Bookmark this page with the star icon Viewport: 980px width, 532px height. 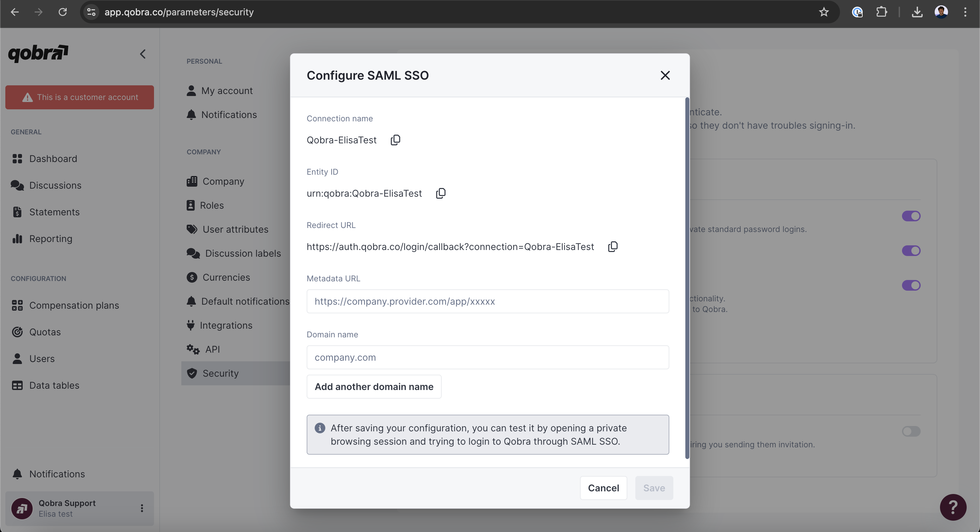coord(824,12)
